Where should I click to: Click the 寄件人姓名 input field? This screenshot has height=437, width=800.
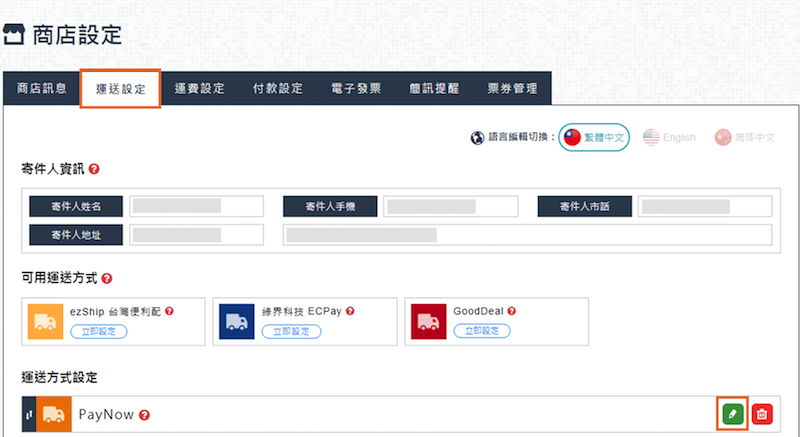pos(197,206)
